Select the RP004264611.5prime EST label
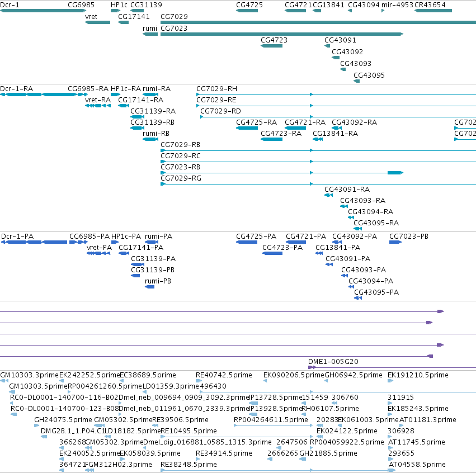The height and width of the screenshot is (473, 476). pyautogui.click(x=271, y=420)
